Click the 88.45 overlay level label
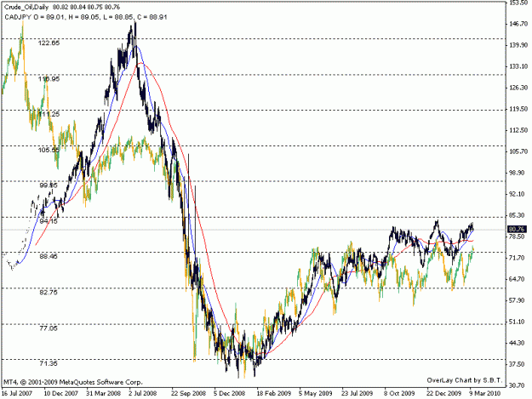532x399 pixels. [x=49, y=257]
